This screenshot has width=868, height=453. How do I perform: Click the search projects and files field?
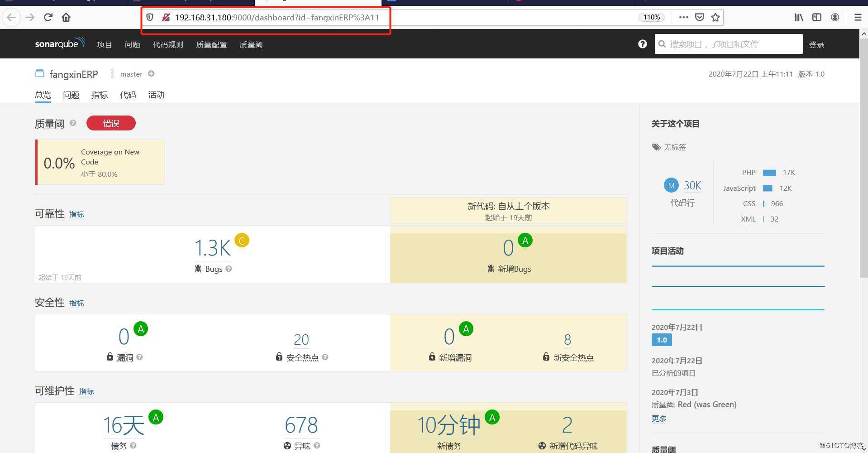click(x=729, y=44)
